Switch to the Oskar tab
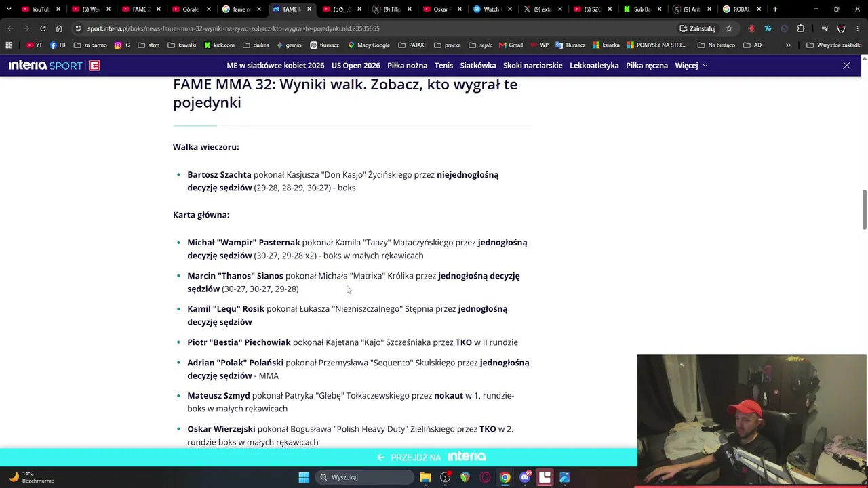Image resolution: width=868 pixels, height=488 pixels. tap(441, 9)
